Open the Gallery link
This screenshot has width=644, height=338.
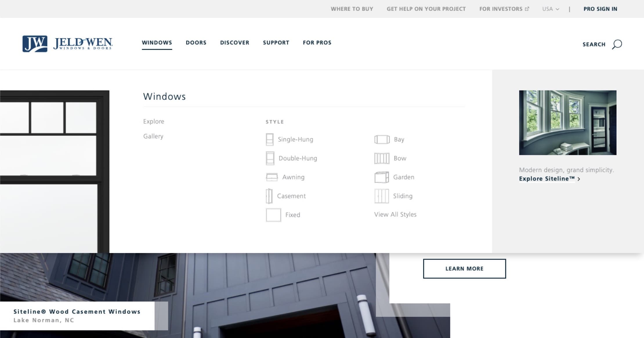pyautogui.click(x=153, y=136)
